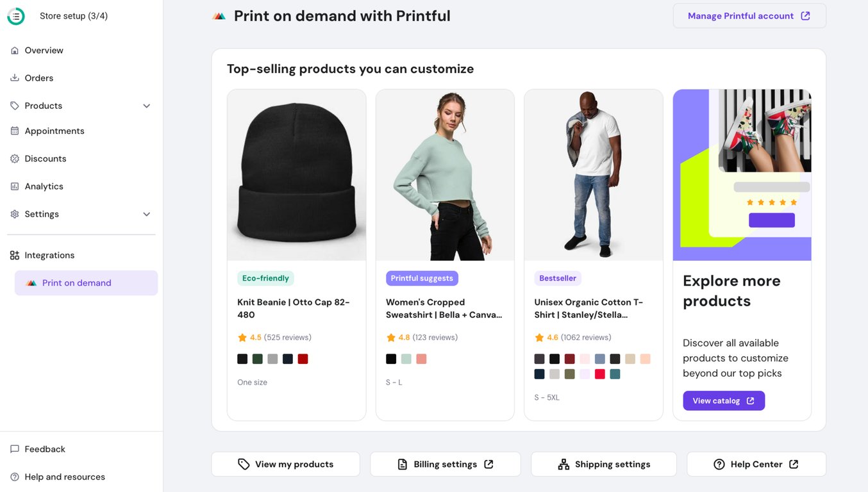The height and width of the screenshot is (492, 868).
Task: Click Shipping settings
Action: click(x=603, y=463)
